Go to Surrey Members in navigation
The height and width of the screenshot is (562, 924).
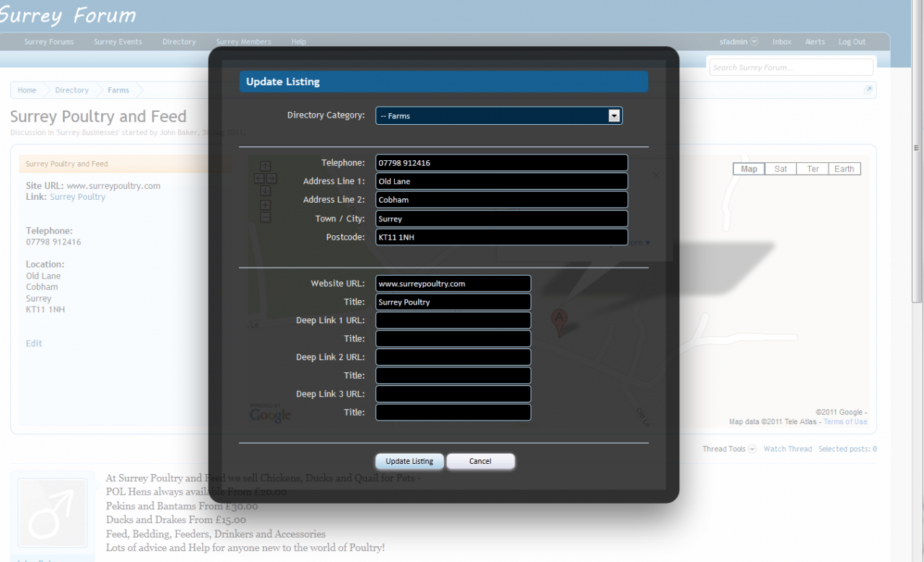coord(243,42)
